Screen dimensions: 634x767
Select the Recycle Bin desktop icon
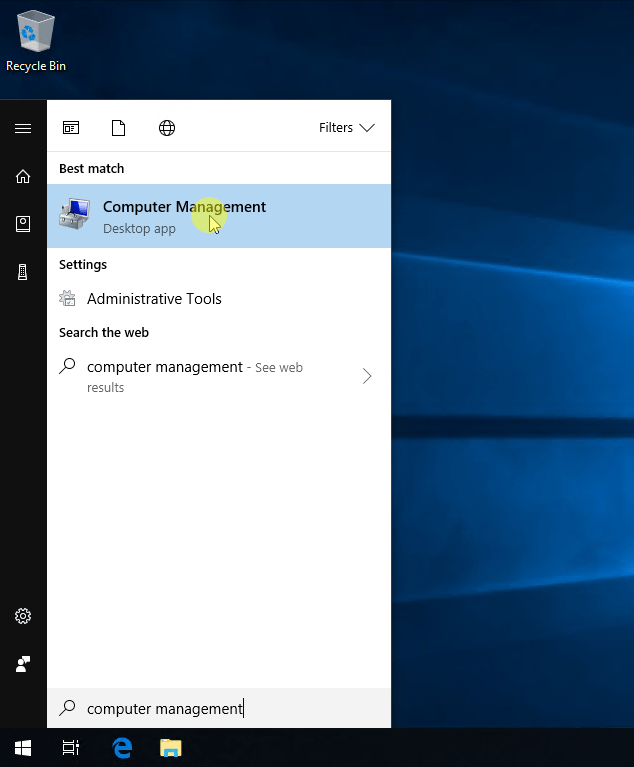pyautogui.click(x=36, y=42)
